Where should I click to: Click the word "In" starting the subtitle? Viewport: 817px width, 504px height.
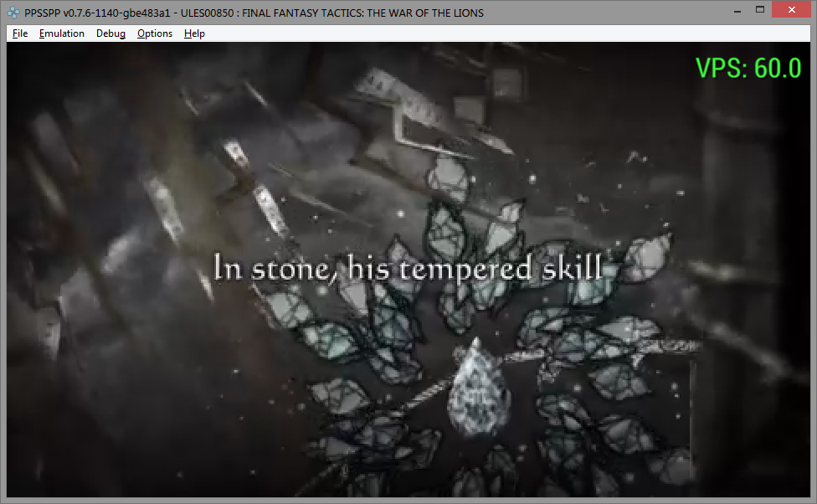coord(226,268)
